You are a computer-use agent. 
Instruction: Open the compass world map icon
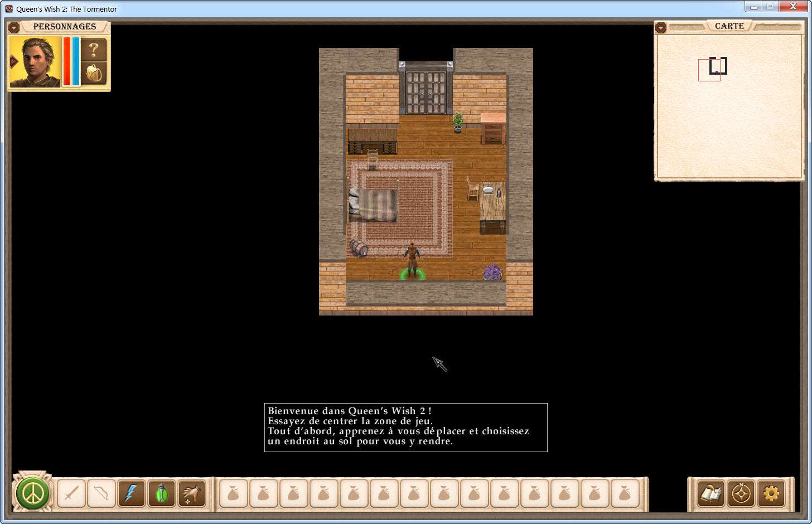click(x=741, y=494)
